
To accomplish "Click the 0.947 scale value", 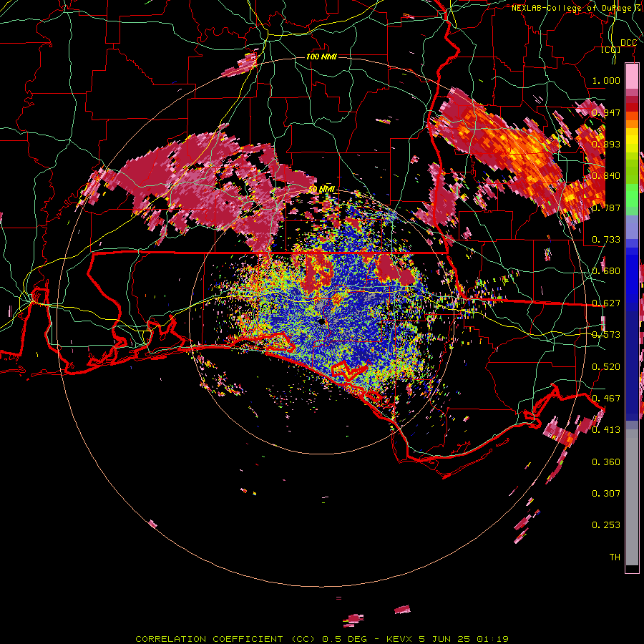I will 606,112.
